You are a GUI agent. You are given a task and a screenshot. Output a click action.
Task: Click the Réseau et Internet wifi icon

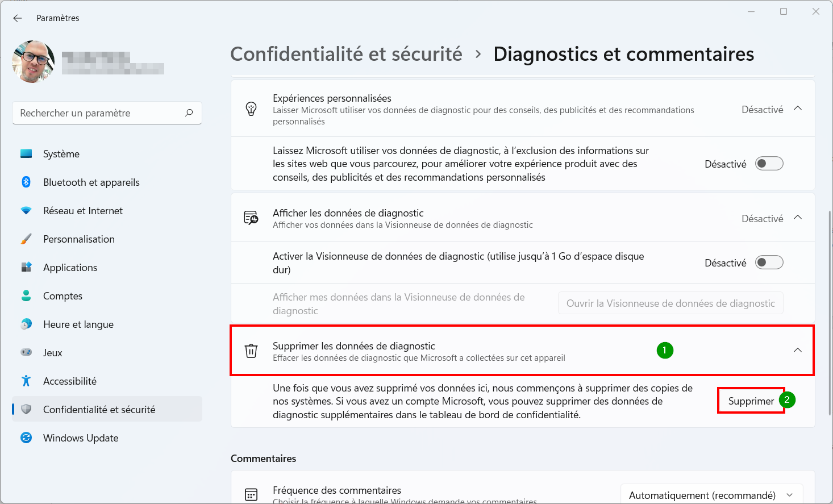pos(26,211)
